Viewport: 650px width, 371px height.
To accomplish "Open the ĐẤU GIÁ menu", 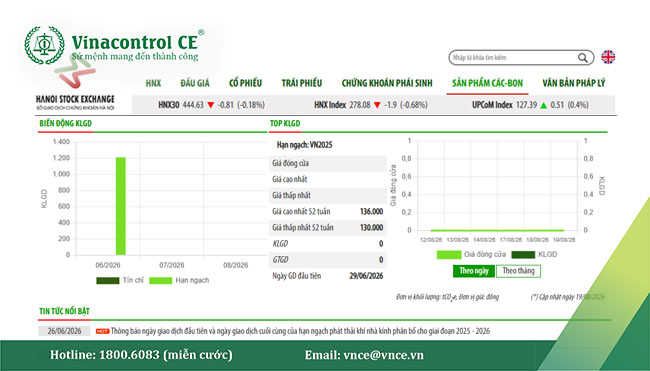I will [195, 83].
